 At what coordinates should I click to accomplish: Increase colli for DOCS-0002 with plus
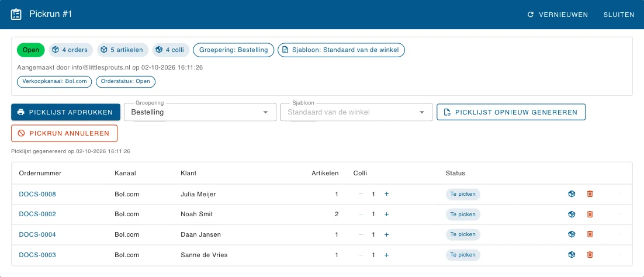pos(386,214)
